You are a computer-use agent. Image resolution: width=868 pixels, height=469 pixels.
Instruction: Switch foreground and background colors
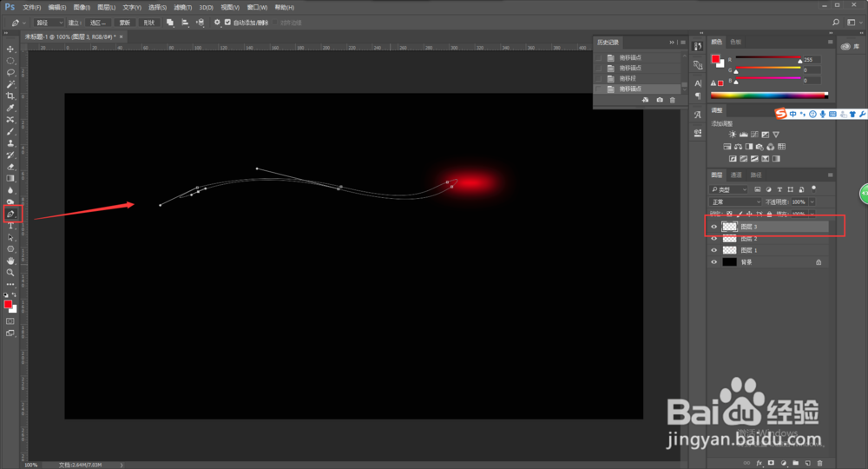click(x=15, y=294)
